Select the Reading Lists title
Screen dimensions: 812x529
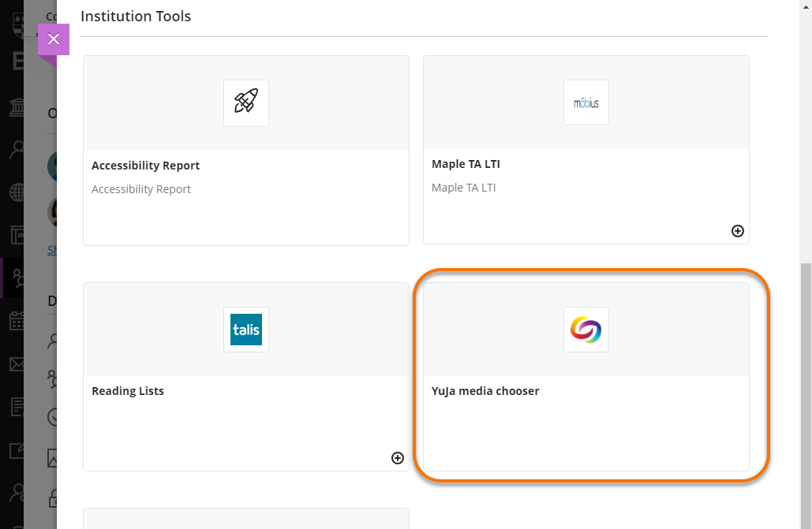click(x=128, y=391)
